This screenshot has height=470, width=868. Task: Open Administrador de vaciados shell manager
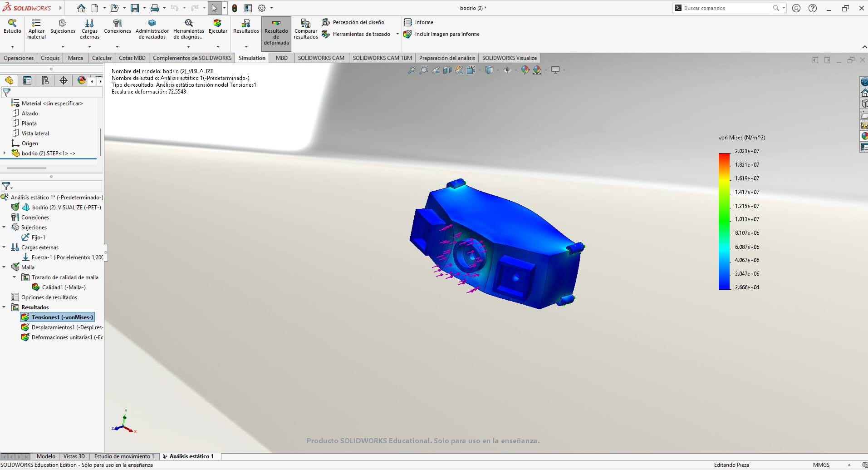[152, 29]
